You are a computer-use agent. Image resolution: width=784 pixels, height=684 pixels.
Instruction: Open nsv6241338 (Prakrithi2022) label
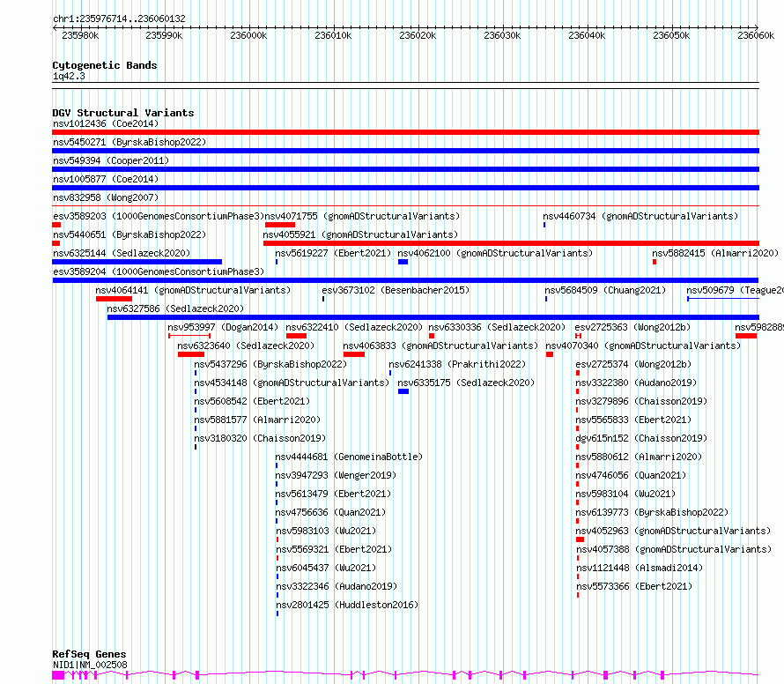click(457, 364)
